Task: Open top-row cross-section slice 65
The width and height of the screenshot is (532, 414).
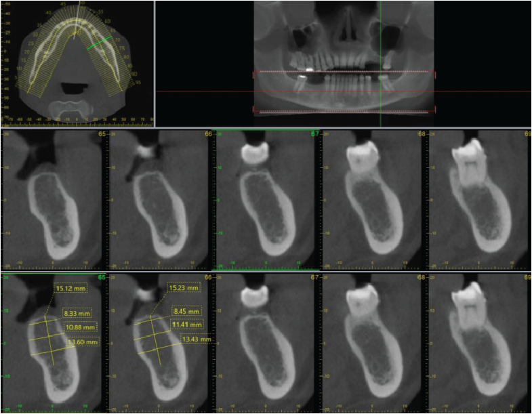Action: pyautogui.click(x=53, y=200)
